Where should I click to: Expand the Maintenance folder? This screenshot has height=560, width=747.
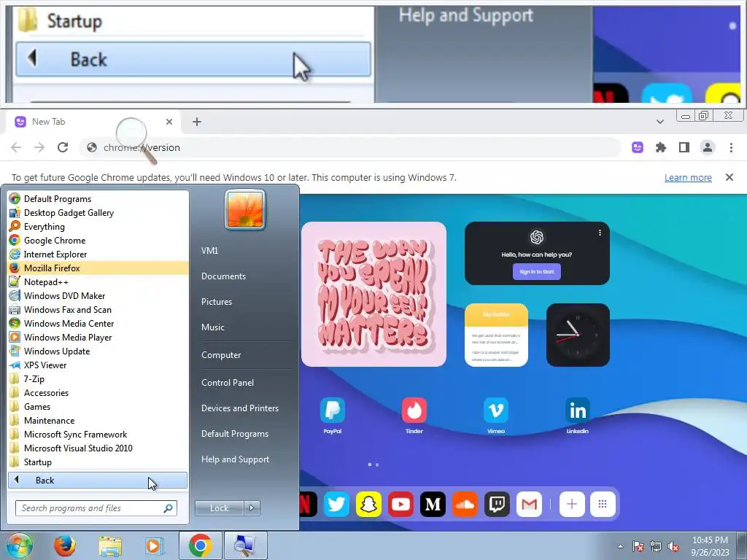[x=98, y=421]
